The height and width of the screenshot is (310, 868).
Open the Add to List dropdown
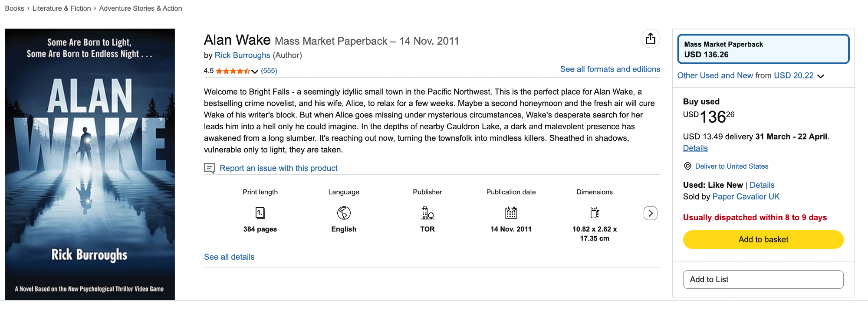pos(763,280)
